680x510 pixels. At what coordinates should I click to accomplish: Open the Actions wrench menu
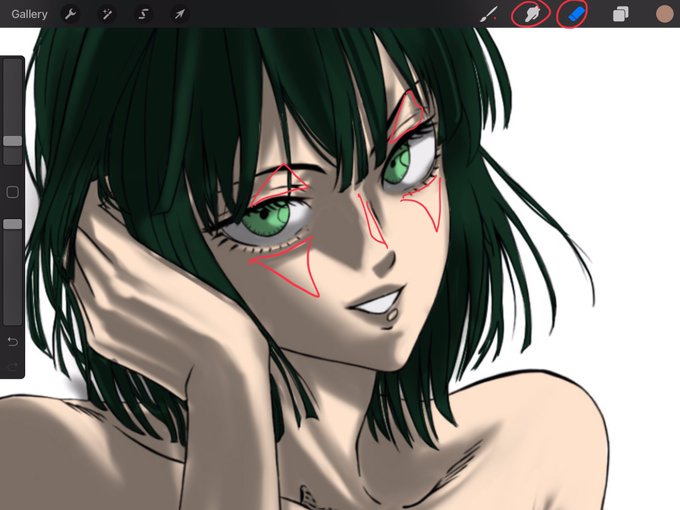point(70,14)
